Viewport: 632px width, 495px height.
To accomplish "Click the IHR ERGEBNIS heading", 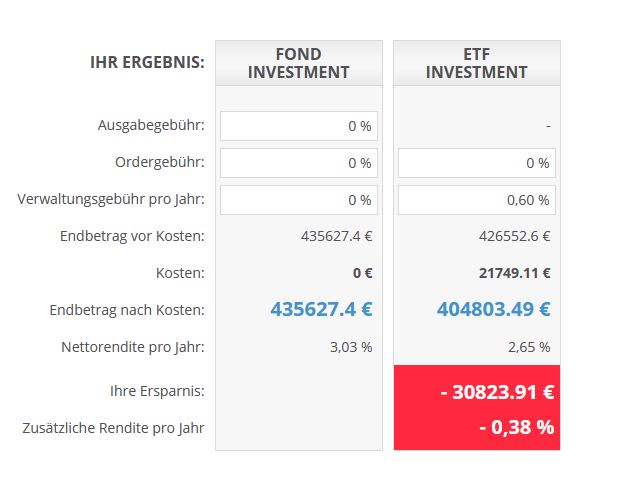I will click(147, 62).
